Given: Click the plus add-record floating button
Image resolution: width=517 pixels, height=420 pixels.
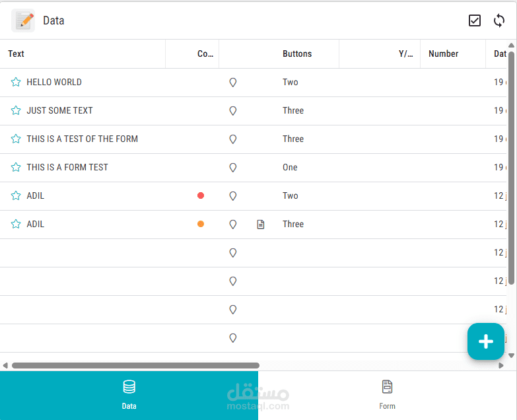Looking at the screenshot, I should pyautogui.click(x=486, y=341).
